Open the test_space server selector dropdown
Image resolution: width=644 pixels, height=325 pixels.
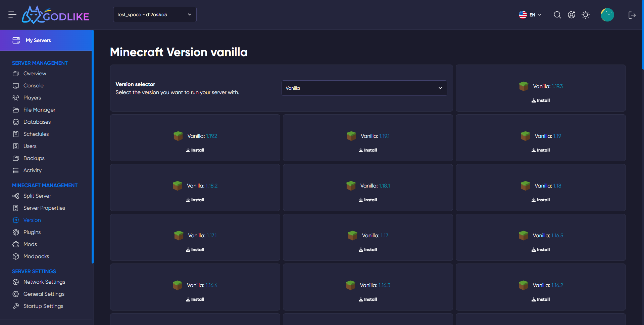tap(155, 14)
